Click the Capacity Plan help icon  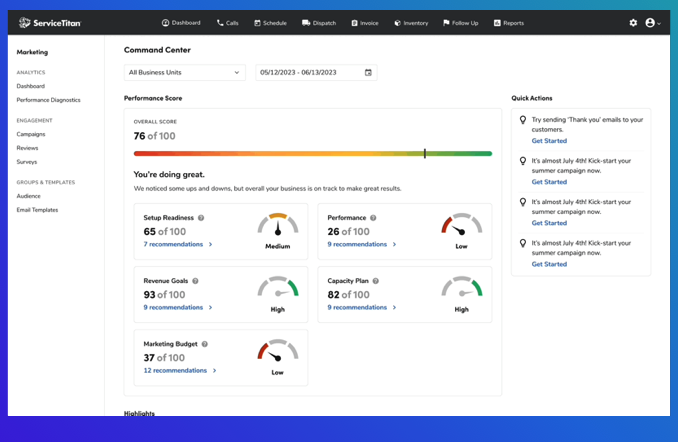[376, 281]
